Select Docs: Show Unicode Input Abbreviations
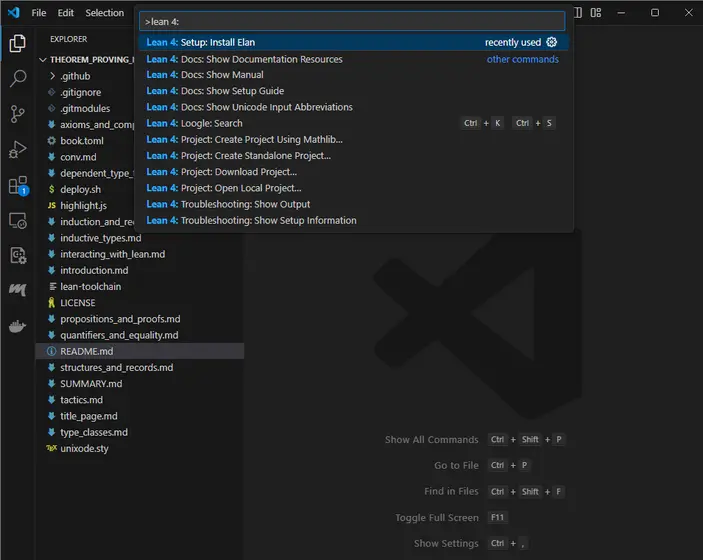The height and width of the screenshot is (560, 703). [354, 107]
